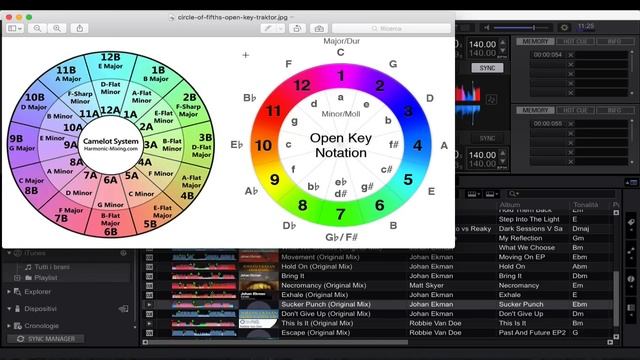Viewport: 640px width, 360px height.
Task: Select the artist Matt Skyer cell
Action: [426, 285]
